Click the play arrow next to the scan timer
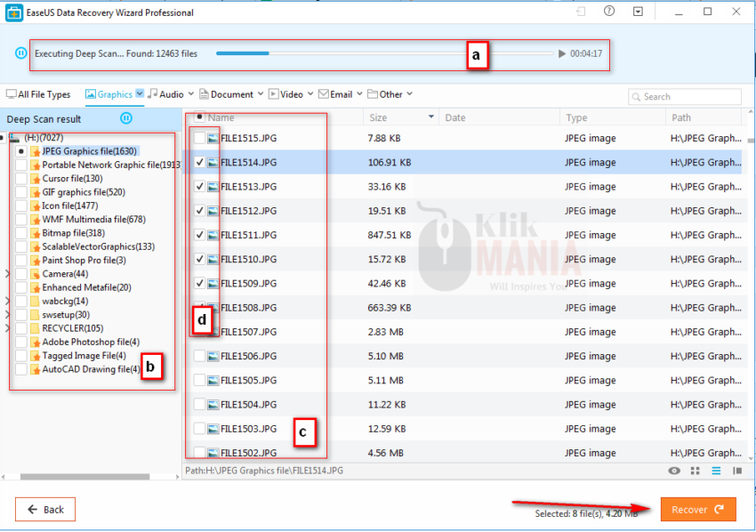 click(560, 53)
